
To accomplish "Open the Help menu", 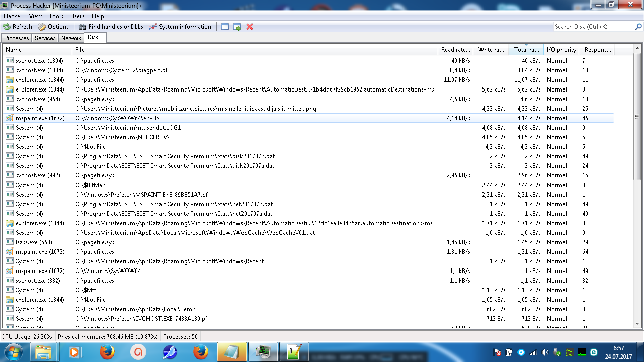I will 98,16.
